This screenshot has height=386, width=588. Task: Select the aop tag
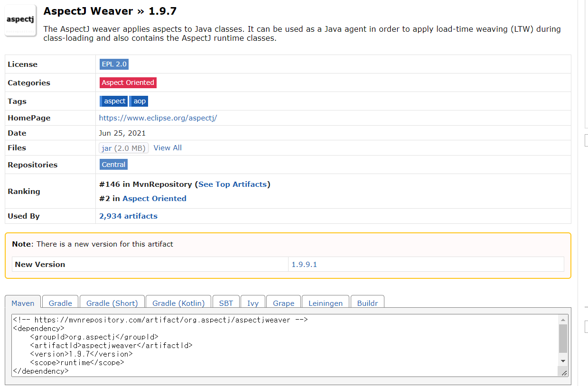(x=139, y=101)
